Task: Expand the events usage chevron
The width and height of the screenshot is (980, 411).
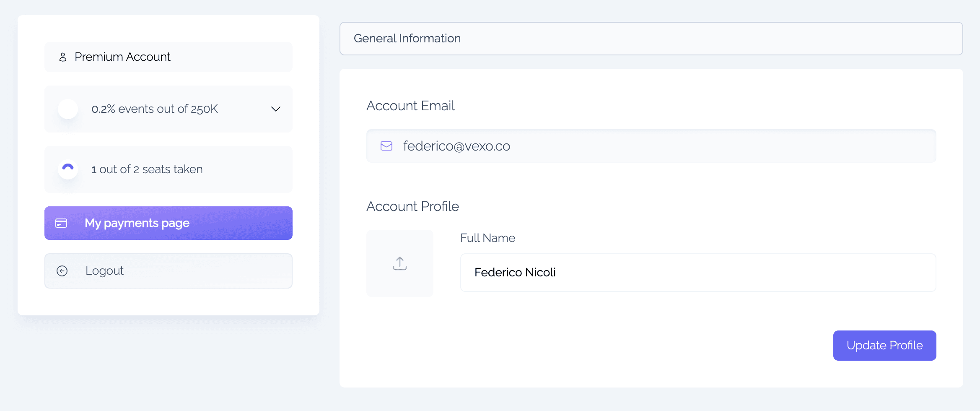Action: click(275, 109)
